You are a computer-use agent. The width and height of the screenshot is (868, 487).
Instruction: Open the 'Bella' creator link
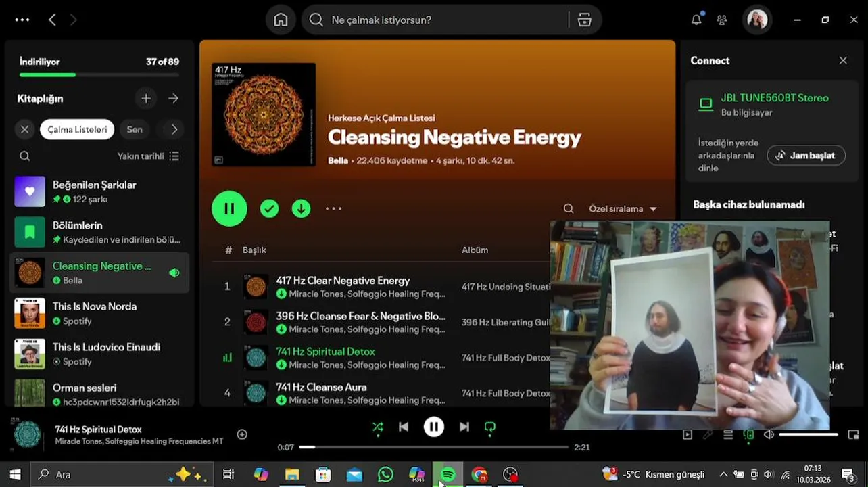(x=338, y=161)
